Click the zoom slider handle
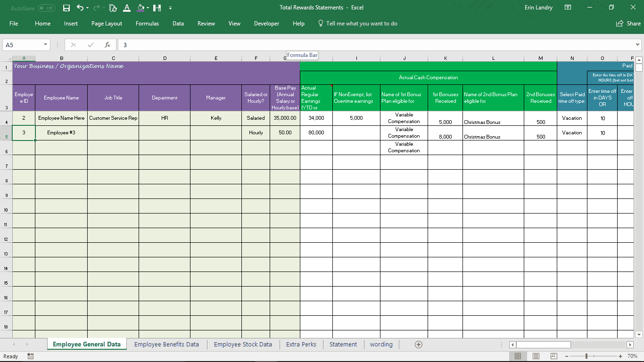Screen dimensions: 644x362 [x=586, y=356]
